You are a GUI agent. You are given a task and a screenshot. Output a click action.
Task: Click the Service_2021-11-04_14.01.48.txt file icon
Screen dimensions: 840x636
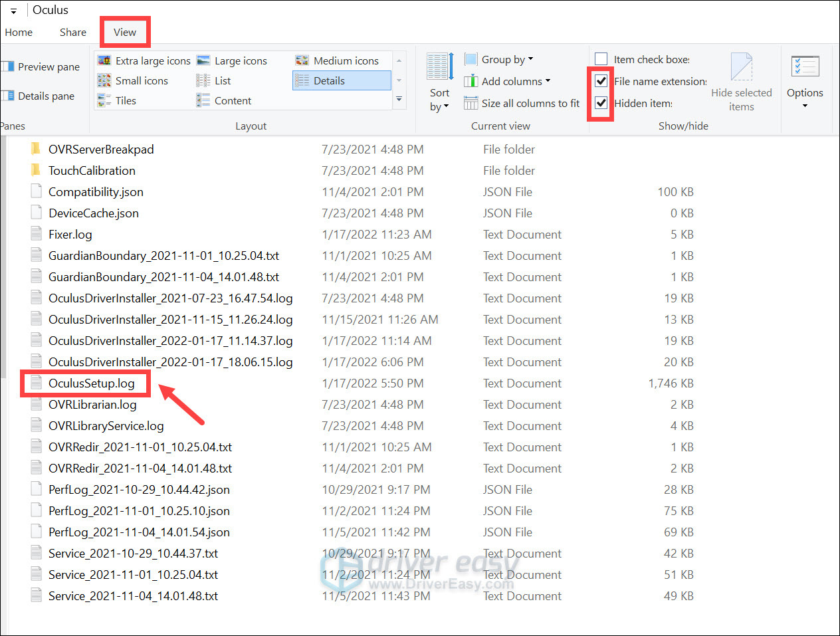click(x=36, y=595)
